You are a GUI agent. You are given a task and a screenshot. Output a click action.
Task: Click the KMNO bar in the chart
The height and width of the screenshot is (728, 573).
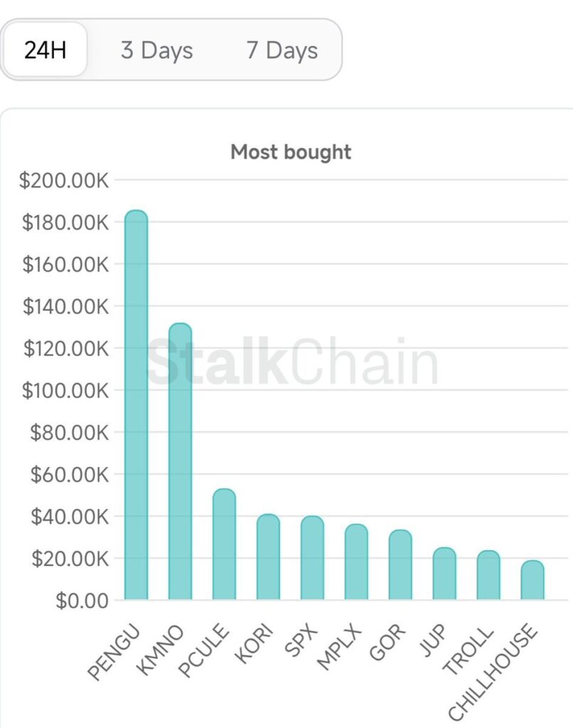(180, 462)
